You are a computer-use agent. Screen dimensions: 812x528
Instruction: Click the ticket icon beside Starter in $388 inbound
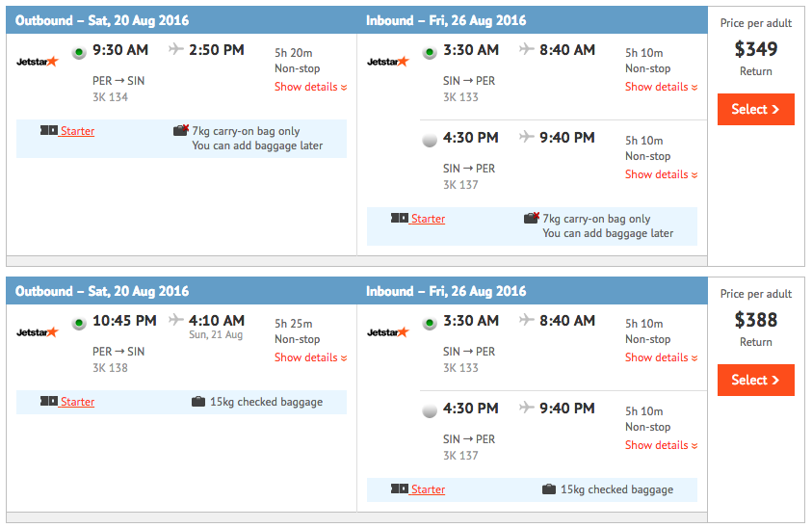coord(400,488)
